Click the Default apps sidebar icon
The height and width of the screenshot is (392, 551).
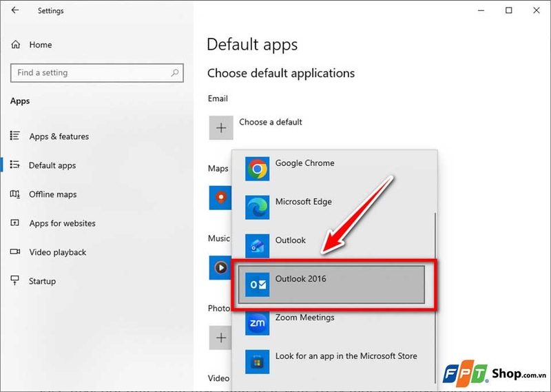click(x=14, y=165)
